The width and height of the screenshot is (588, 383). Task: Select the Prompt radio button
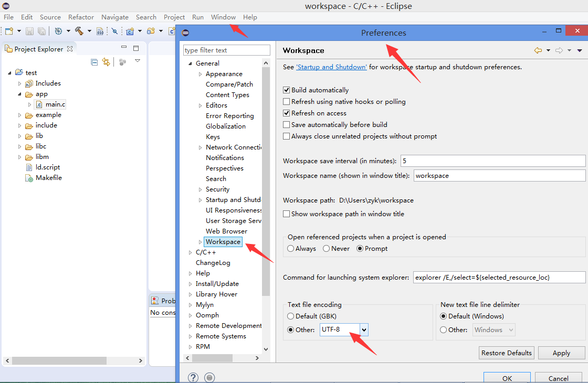(x=360, y=249)
